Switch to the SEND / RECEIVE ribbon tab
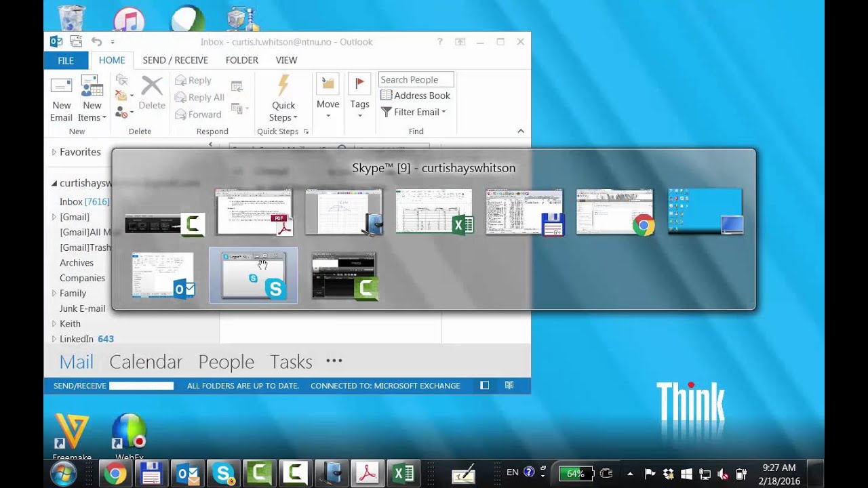Viewport: 868px width, 488px height. point(175,60)
